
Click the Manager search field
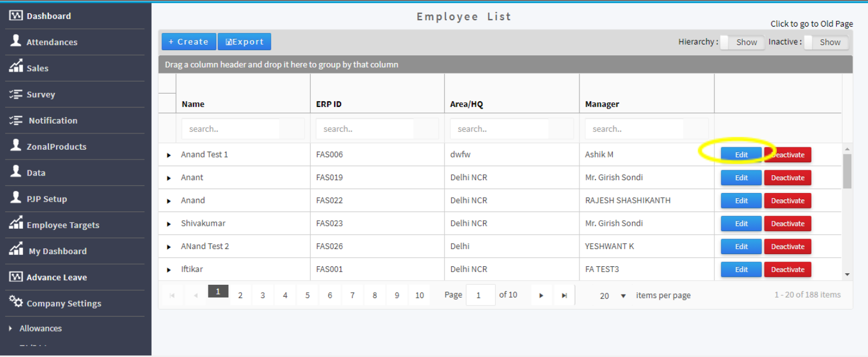tap(634, 129)
